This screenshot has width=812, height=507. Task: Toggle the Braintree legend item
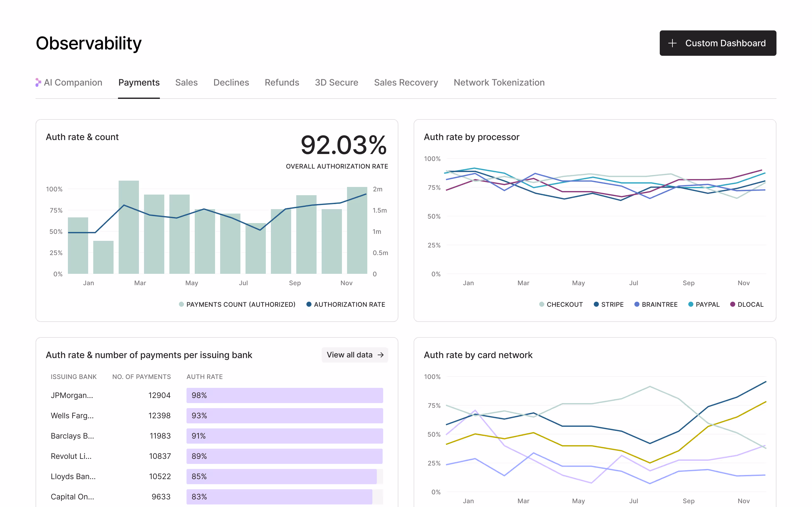pyautogui.click(x=656, y=305)
